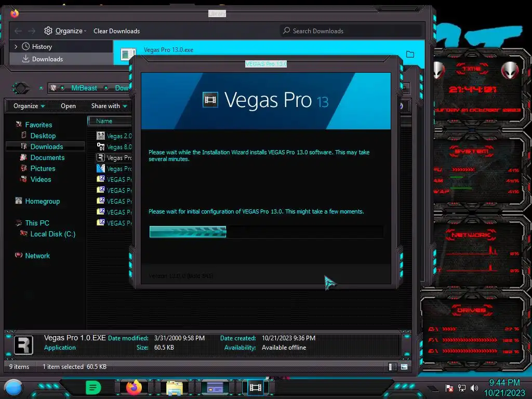This screenshot has height=399, width=532.
Task: Click the user folder icon in address bar
Action: 54,88
